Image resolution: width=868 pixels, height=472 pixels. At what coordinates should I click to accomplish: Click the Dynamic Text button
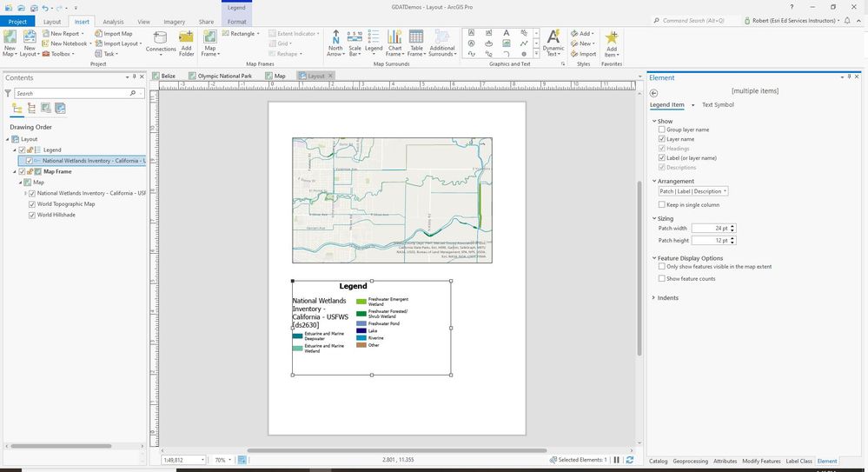(553, 43)
